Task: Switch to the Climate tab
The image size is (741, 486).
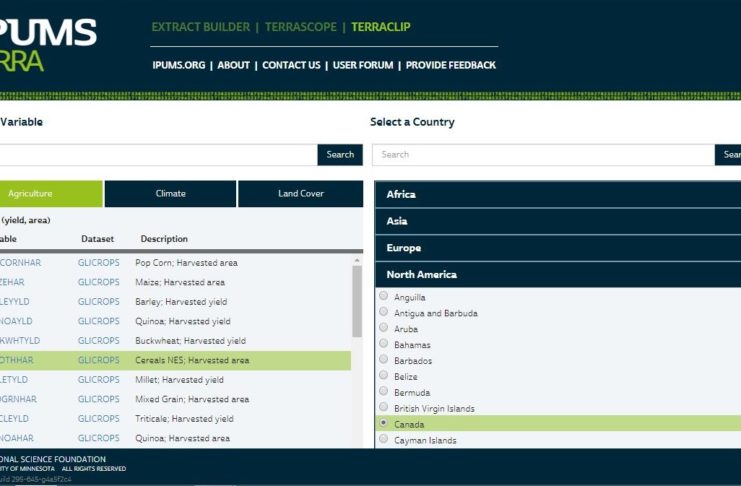Action: (x=170, y=194)
